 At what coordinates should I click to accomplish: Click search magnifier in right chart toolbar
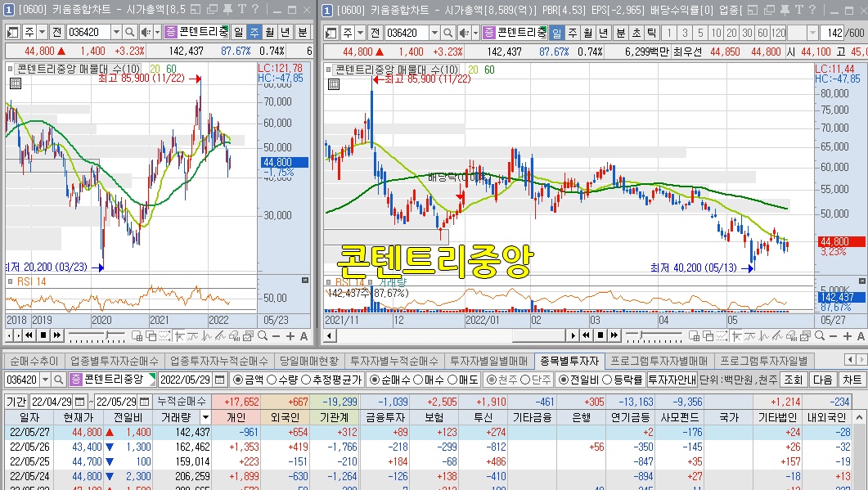coord(448,33)
